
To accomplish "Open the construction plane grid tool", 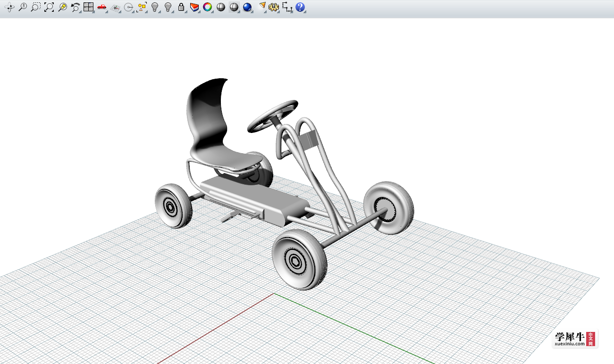I will [115, 7].
